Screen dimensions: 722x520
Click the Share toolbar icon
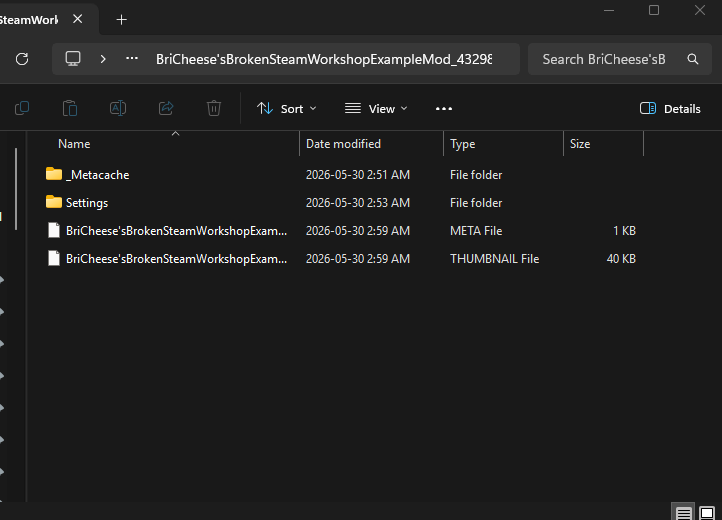point(166,108)
